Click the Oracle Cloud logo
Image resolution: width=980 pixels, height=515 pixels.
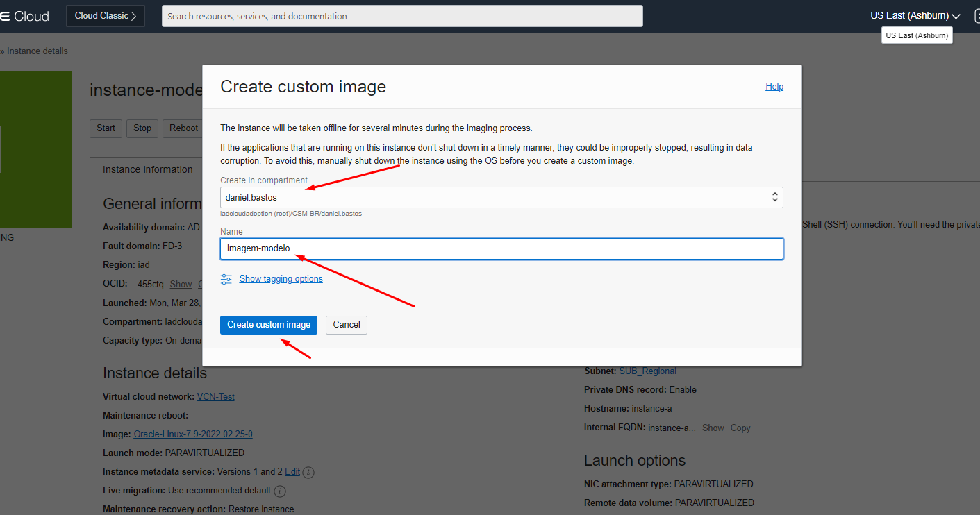pos(25,16)
